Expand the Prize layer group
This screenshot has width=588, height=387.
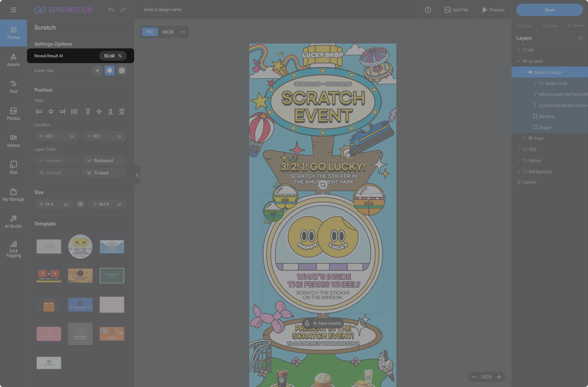pos(524,138)
